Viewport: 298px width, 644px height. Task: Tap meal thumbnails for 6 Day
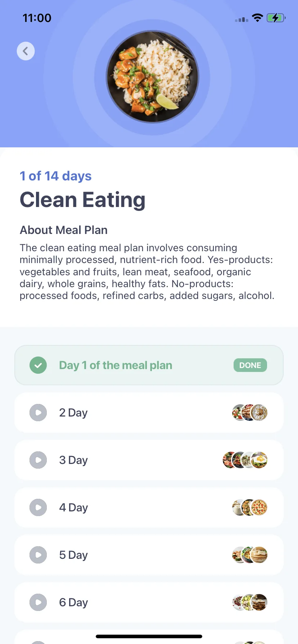click(250, 602)
